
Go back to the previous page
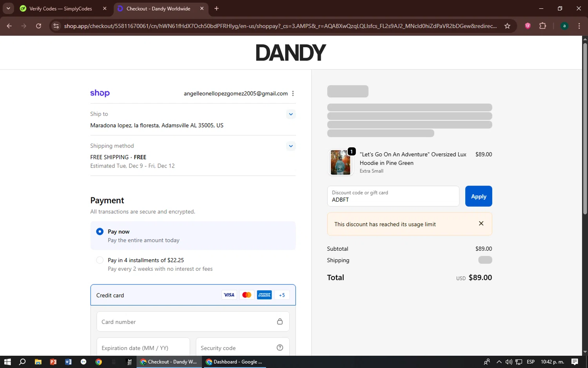tap(9, 26)
